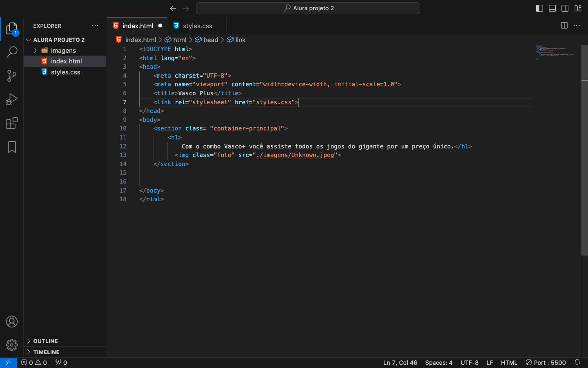588x368 pixels.
Task: Click the Go Forward arrow
Action: [x=186, y=8]
